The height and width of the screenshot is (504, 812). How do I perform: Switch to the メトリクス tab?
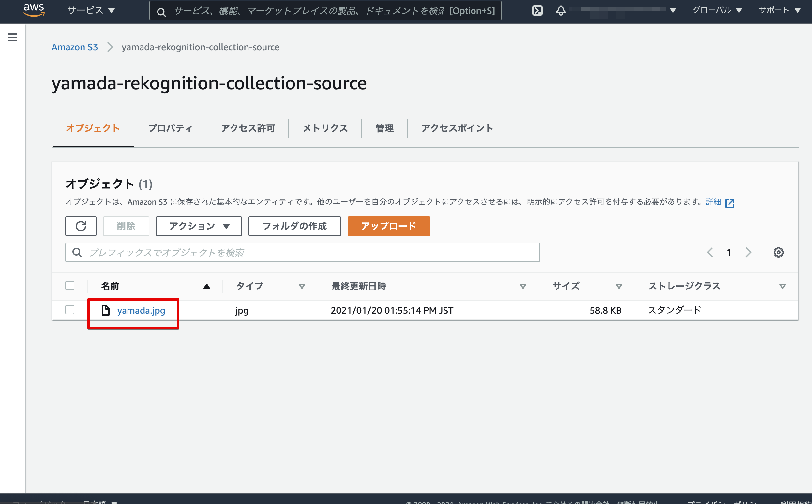(x=325, y=128)
